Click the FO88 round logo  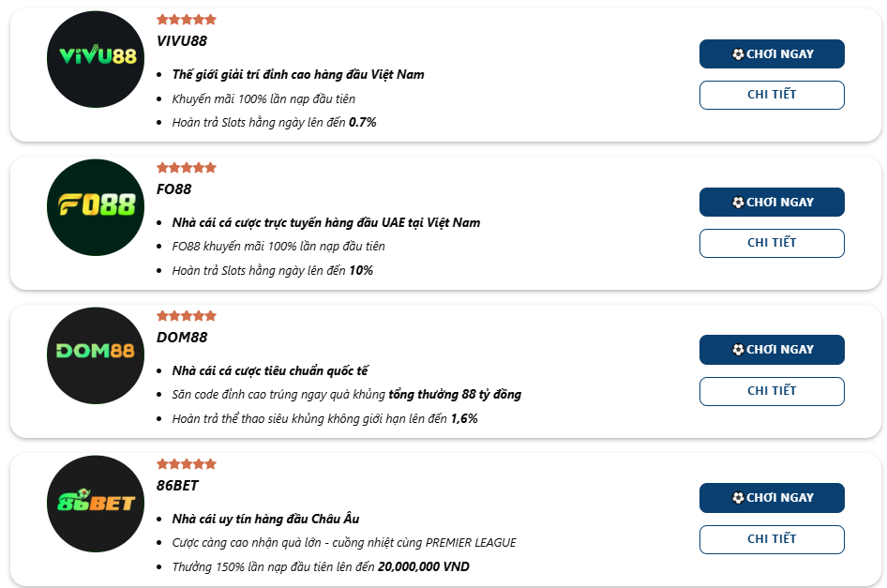click(x=96, y=207)
